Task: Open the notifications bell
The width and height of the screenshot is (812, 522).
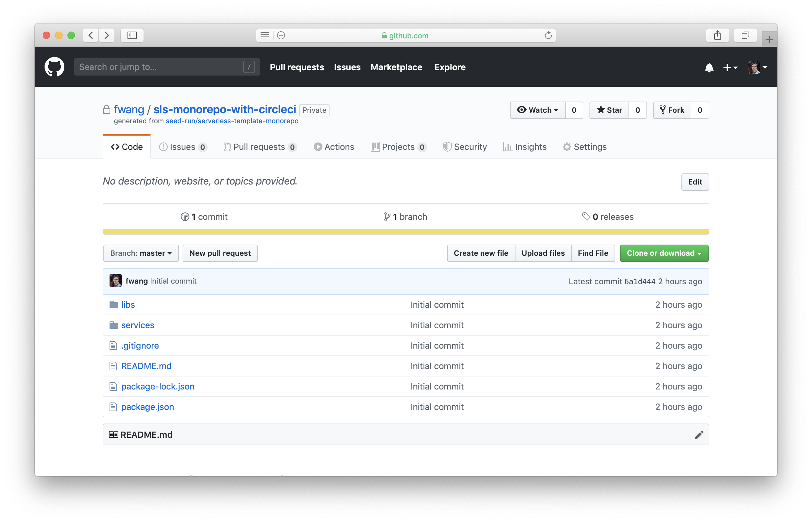Action: click(709, 67)
